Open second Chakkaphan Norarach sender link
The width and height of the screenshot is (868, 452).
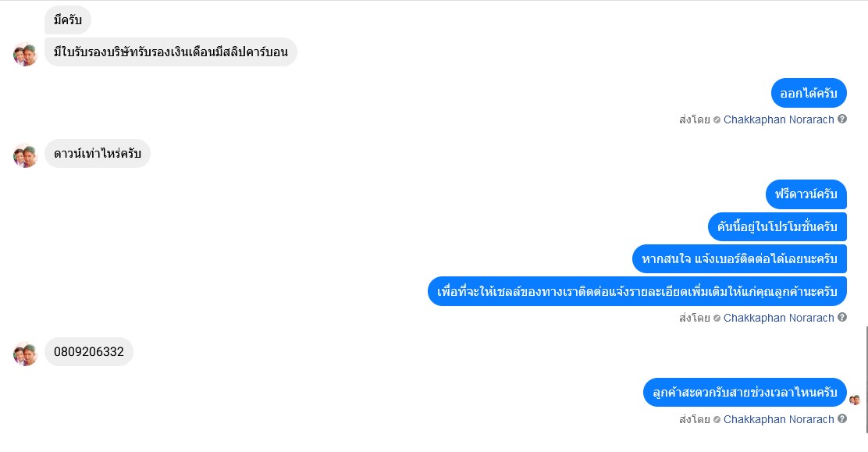pos(778,318)
